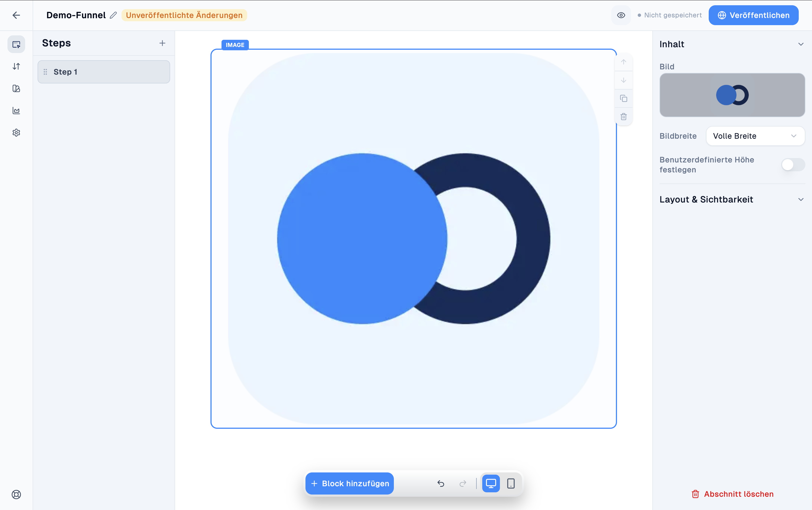Click Block hinzufügen button

tap(349, 483)
